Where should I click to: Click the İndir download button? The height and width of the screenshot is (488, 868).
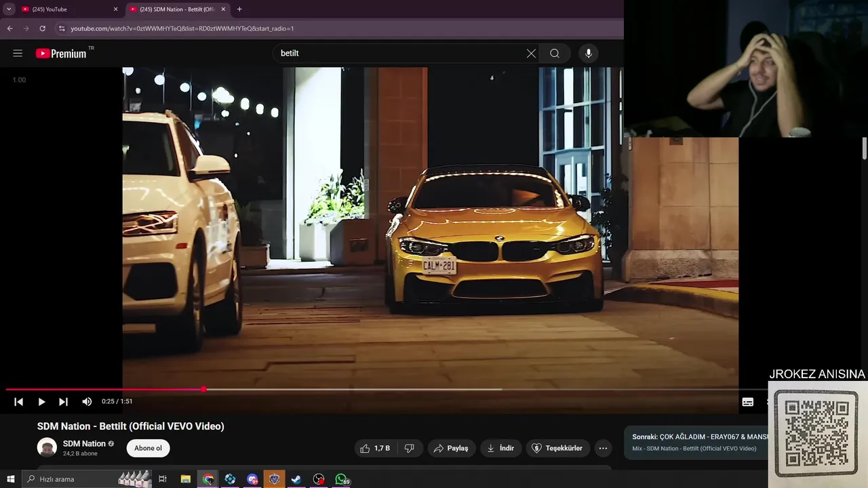click(x=501, y=449)
